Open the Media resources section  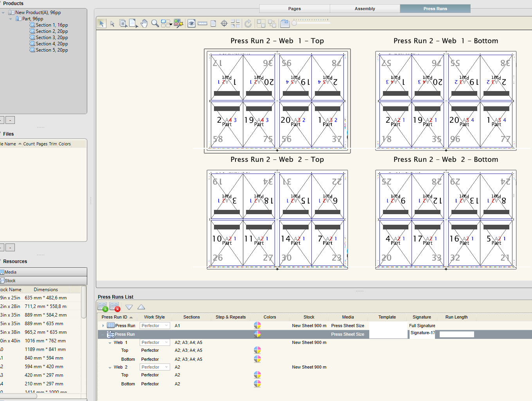(43, 272)
